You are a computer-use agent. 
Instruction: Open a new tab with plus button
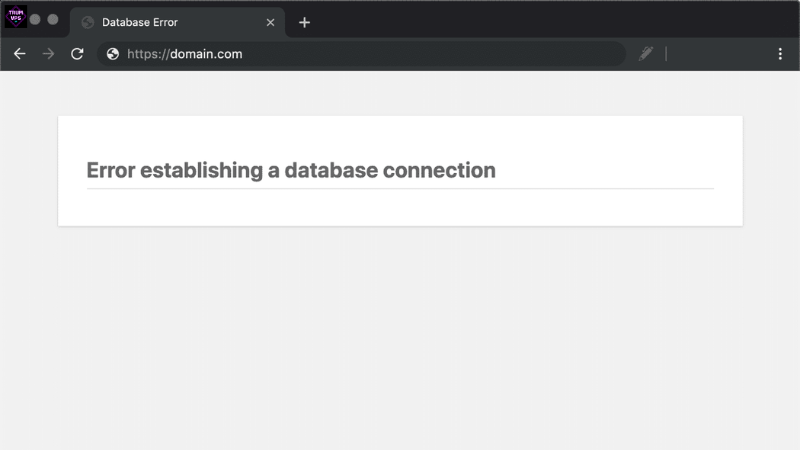click(x=304, y=22)
